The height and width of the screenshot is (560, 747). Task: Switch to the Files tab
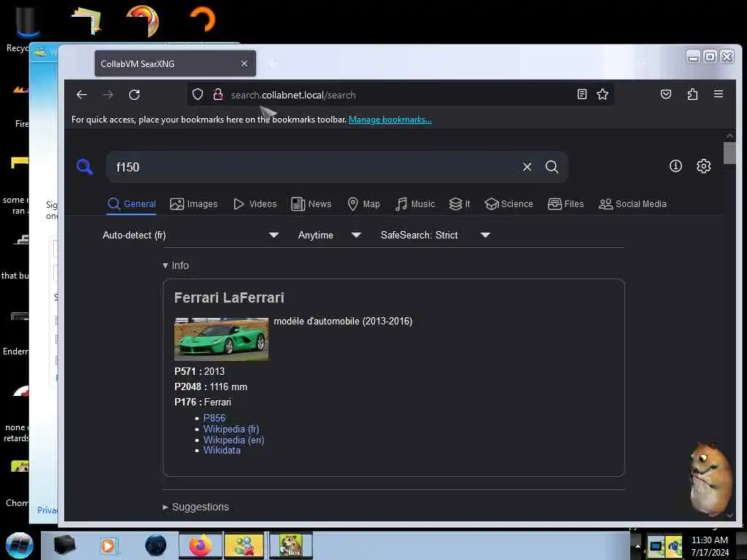(x=565, y=204)
